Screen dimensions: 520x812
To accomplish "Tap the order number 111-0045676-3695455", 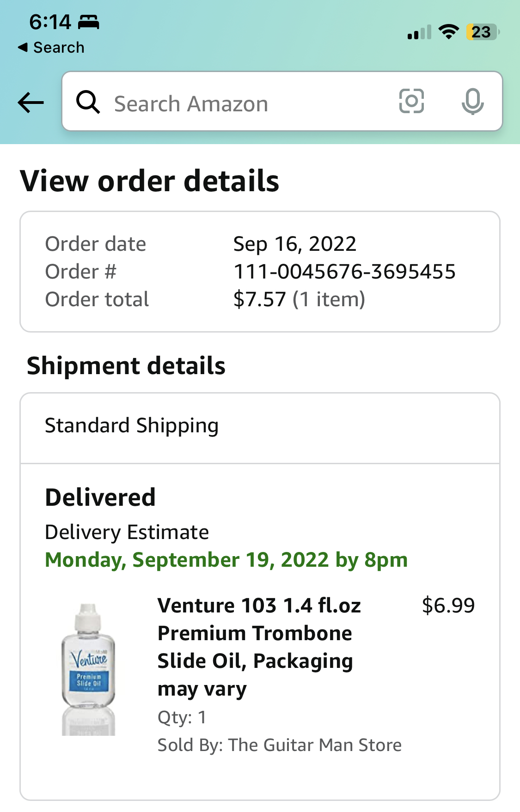I will pyautogui.click(x=344, y=272).
